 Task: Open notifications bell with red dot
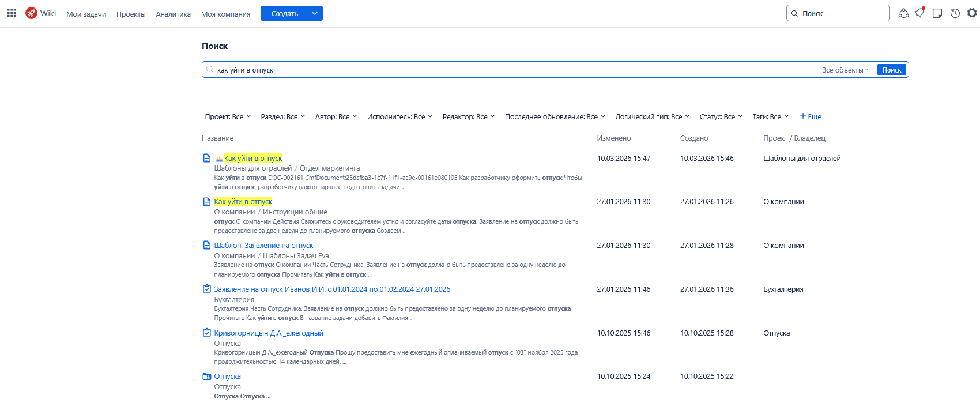pos(919,13)
